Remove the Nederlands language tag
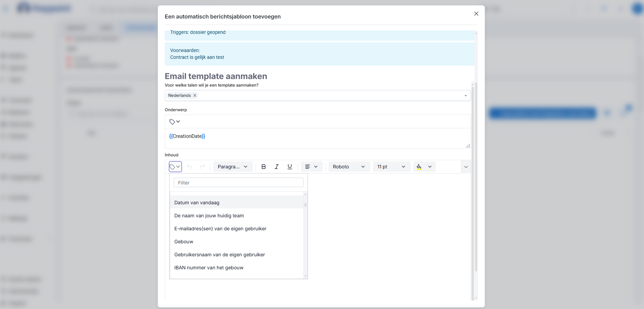This screenshot has height=309, width=644. point(195,95)
